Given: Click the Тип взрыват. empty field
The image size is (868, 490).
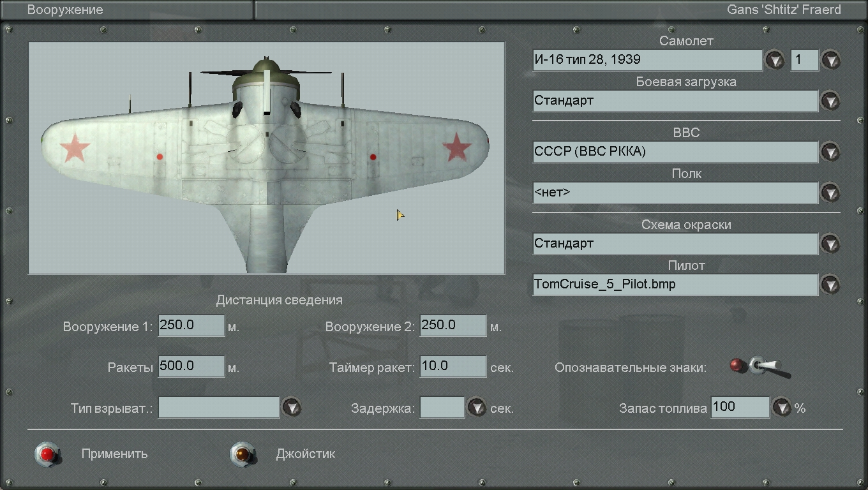Looking at the screenshot, I should (219, 407).
